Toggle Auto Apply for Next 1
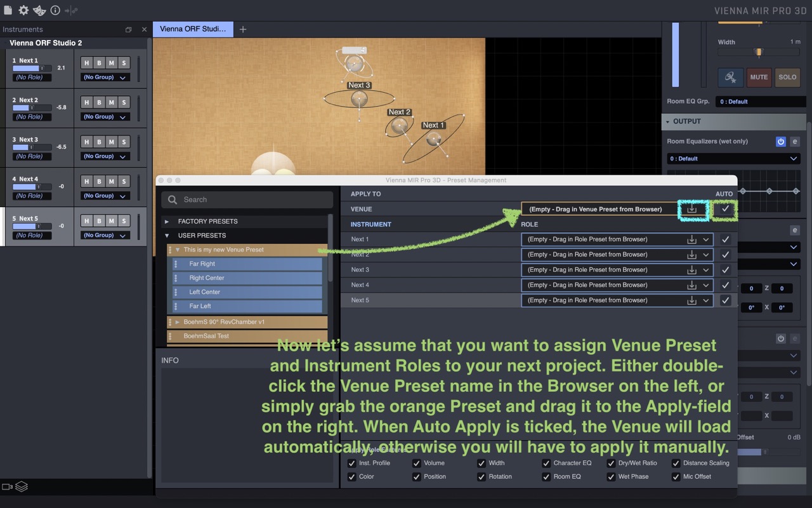Viewport: 812px width, 508px height. tap(725, 239)
